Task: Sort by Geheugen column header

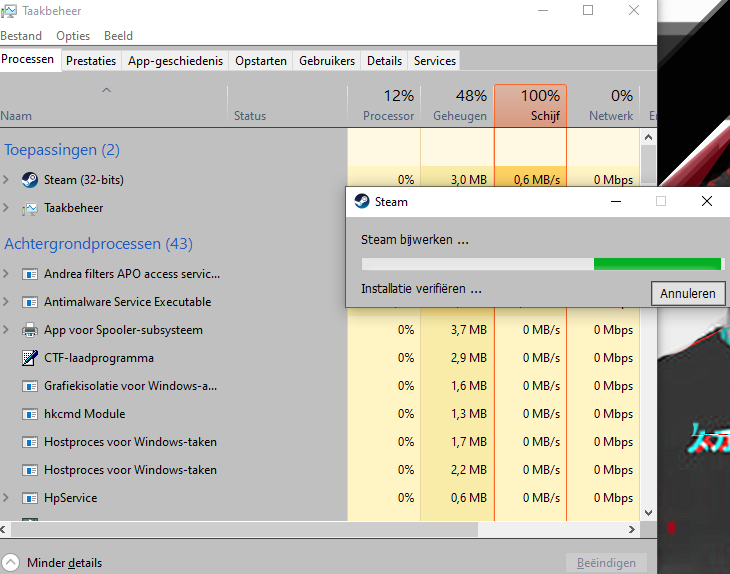Action: coord(458,106)
